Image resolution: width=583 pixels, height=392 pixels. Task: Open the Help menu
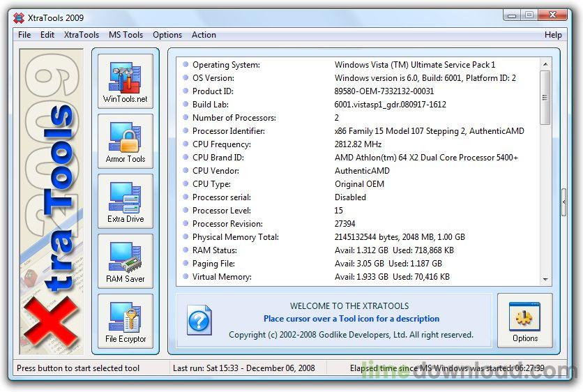[x=553, y=35]
